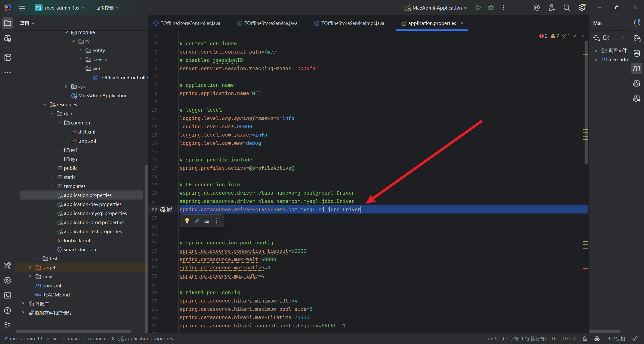Open the 项目 view dropdown
644x344 pixels.
[27, 23]
